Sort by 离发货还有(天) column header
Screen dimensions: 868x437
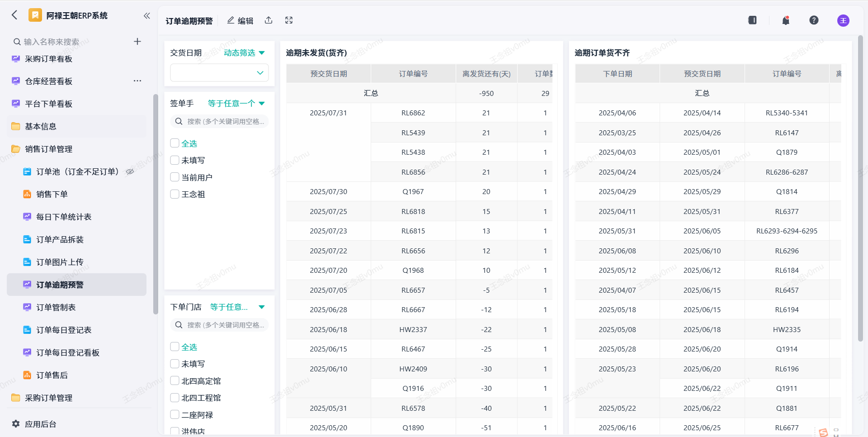tap(486, 74)
